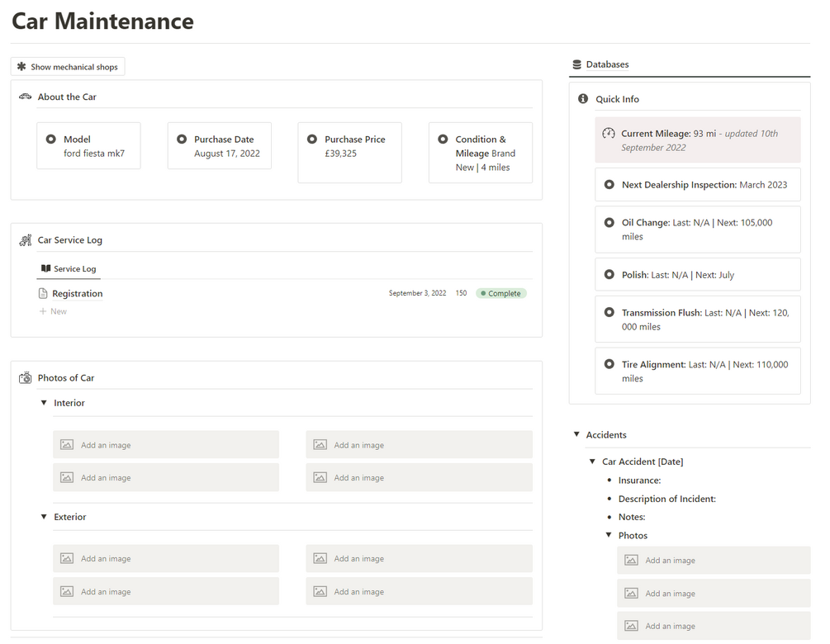This screenshot has width=830, height=644.
Task: Open the Databases tab
Action: [x=607, y=64]
